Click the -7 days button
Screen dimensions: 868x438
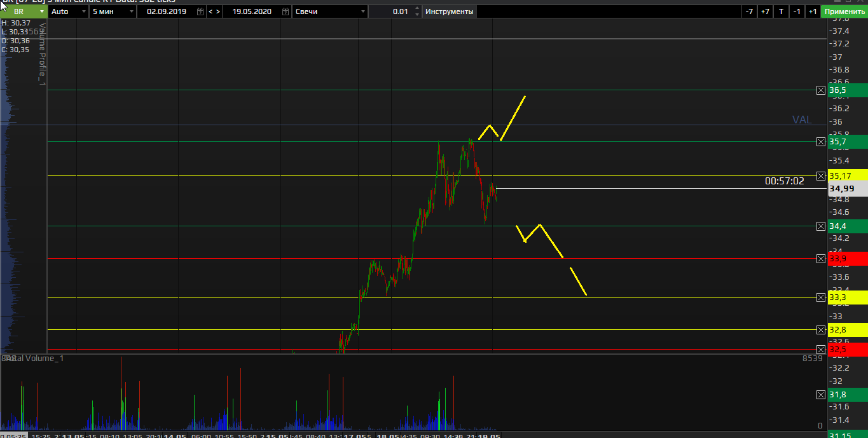pyautogui.click(x=749, y=11)
